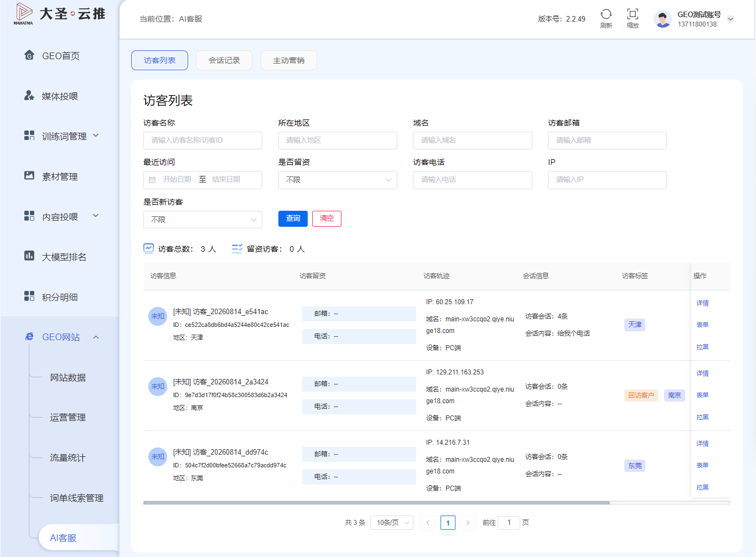Open account dropdown arrow
756x557 pixels.
click(731, 19)
